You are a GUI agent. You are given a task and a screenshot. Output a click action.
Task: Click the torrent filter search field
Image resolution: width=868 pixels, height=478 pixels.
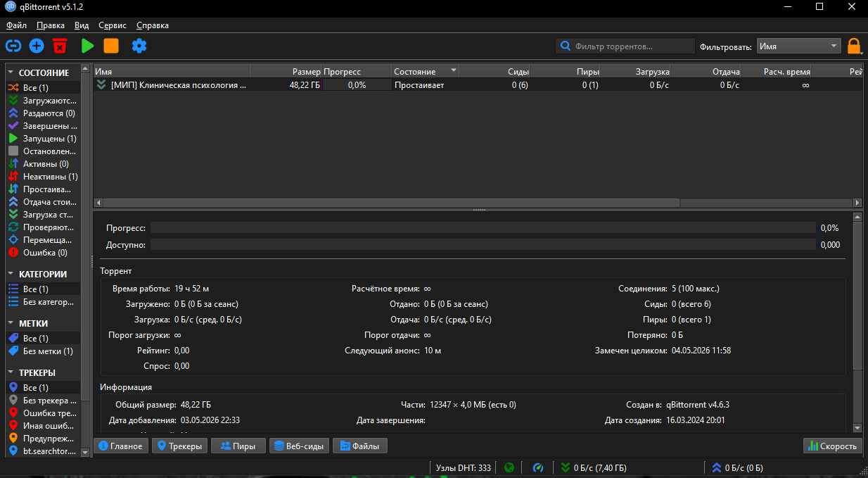tap(625, 46)
